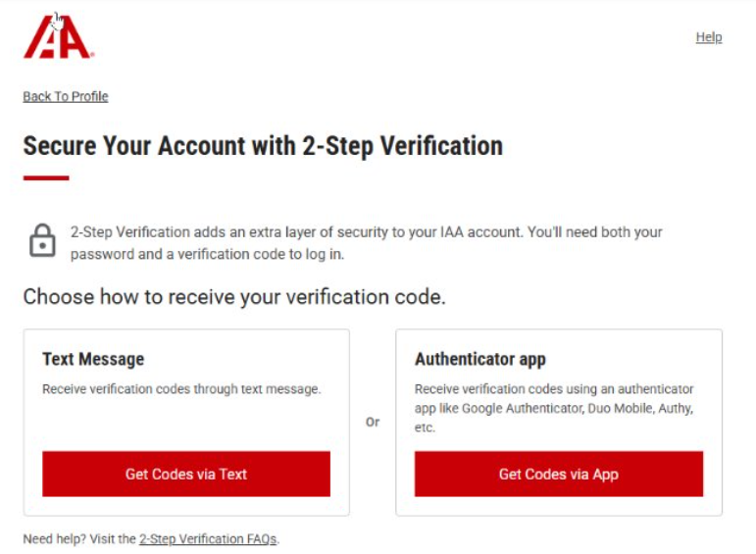Click the text message description text
The height and width of the screenshot is (554, 756).
tap(181, 389)
